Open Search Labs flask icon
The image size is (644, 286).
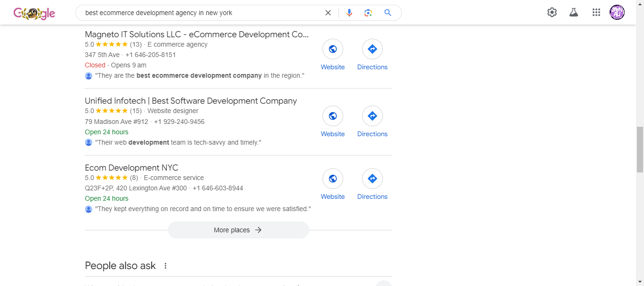(574, 13)
